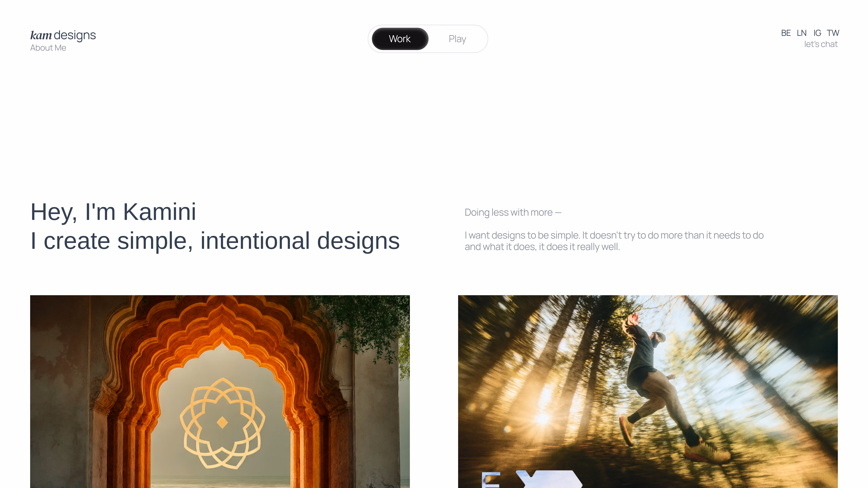
Task: Open the About Me page
Action: tap(48, 48)
